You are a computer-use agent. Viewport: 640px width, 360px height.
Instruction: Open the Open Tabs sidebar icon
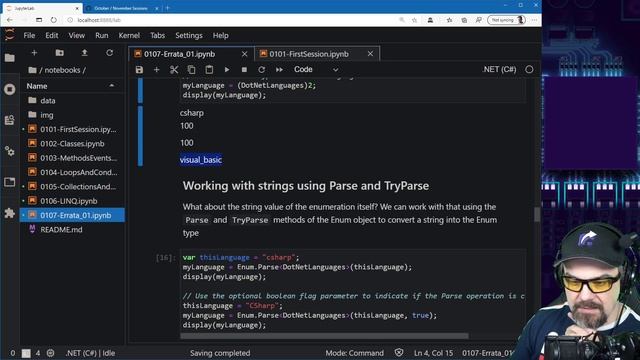9,182
